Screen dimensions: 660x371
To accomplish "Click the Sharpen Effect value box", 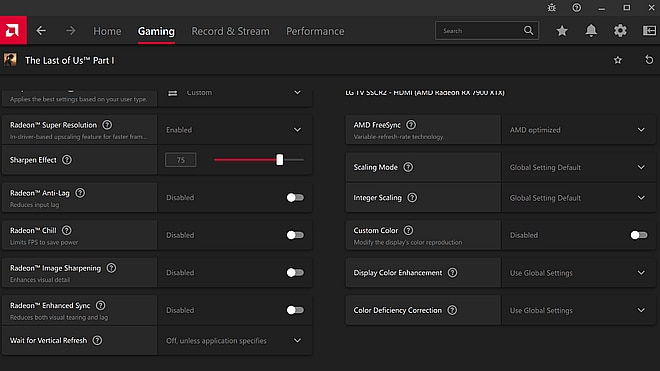I will click(x=181, y=160).
